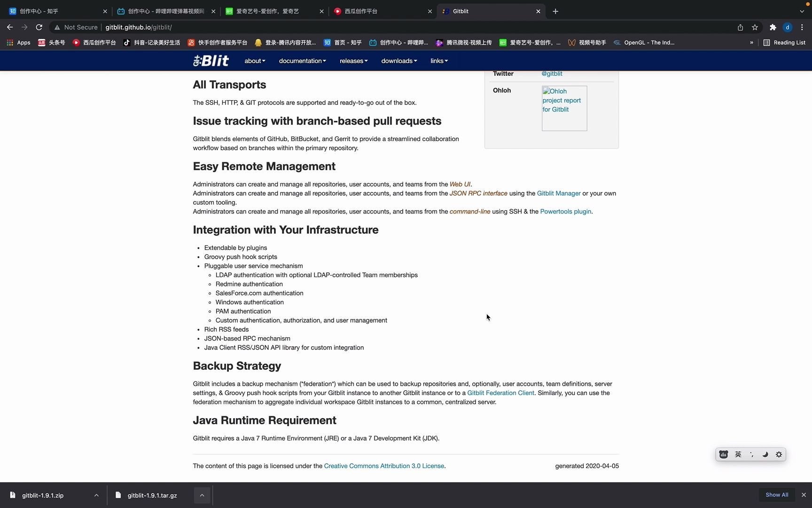The width and height of the screenshot is (812, 508).
Task: Click the Ohloh project report image
Action: coord(564,108)
